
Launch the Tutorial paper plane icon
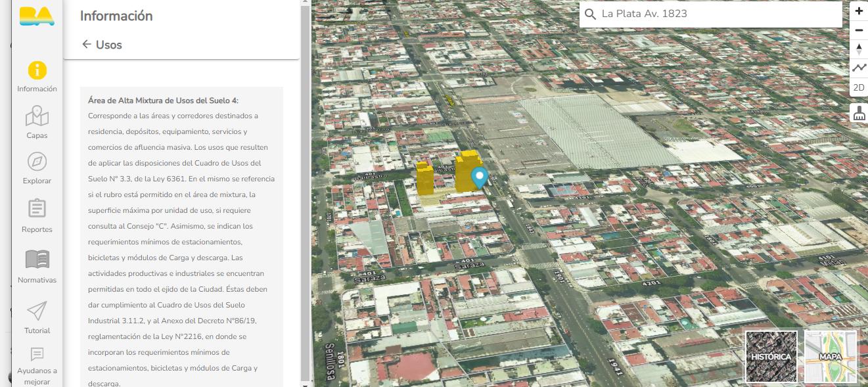click(x=37, y=317)
